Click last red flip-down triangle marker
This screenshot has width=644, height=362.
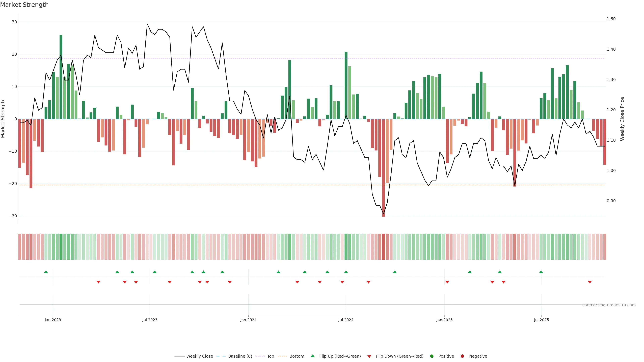pos(590,282)
